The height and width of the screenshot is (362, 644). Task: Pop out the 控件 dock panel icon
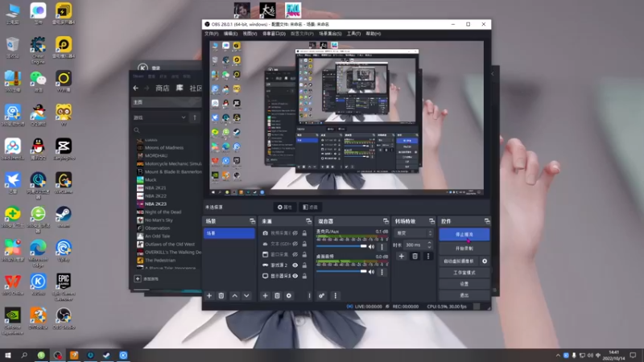coord(487,221)
